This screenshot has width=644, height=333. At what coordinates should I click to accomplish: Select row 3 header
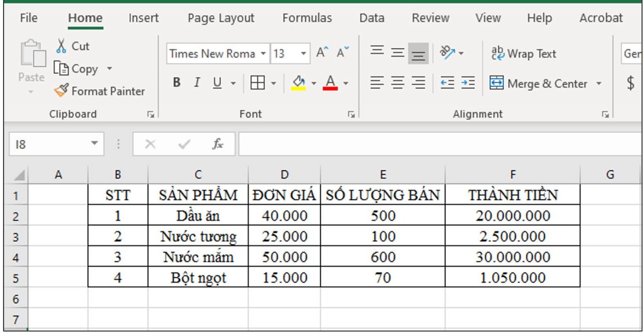point(16,237)
